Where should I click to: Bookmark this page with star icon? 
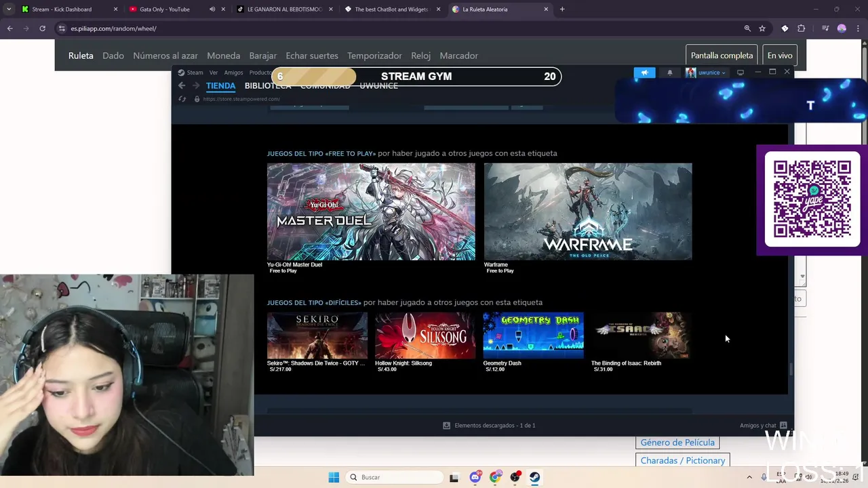point(762,28)
